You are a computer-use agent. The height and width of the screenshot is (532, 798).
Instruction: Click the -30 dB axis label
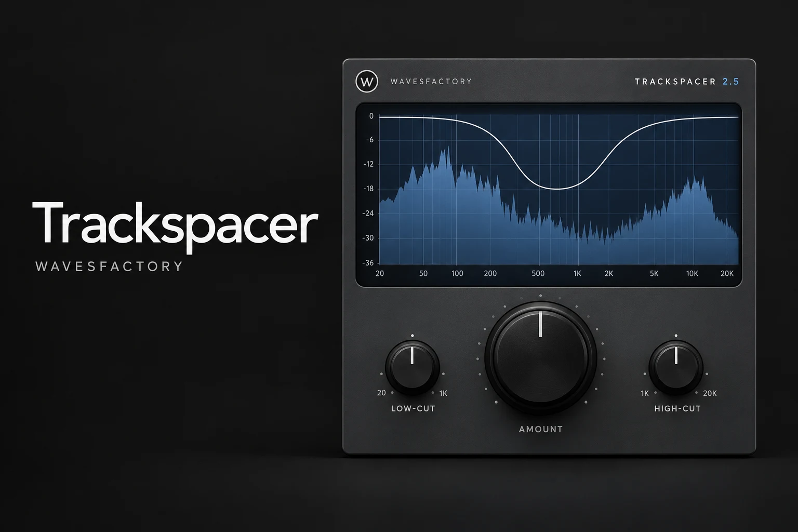coord(368,238)
